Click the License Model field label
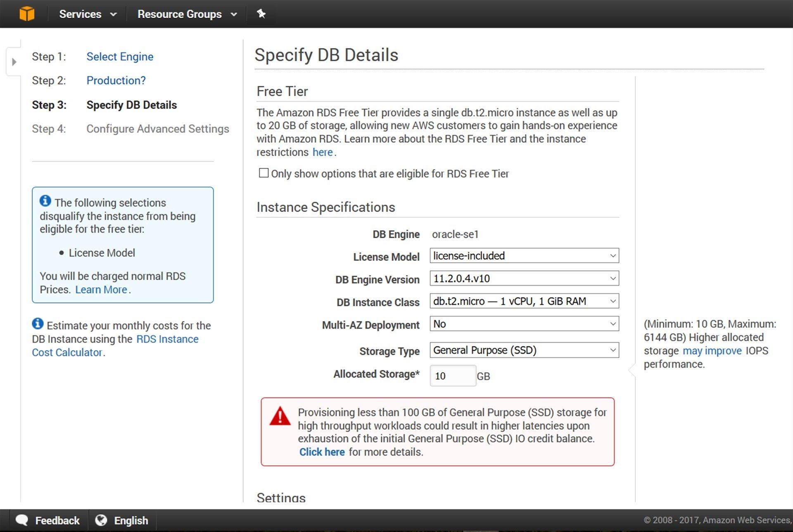 [386, 257]
